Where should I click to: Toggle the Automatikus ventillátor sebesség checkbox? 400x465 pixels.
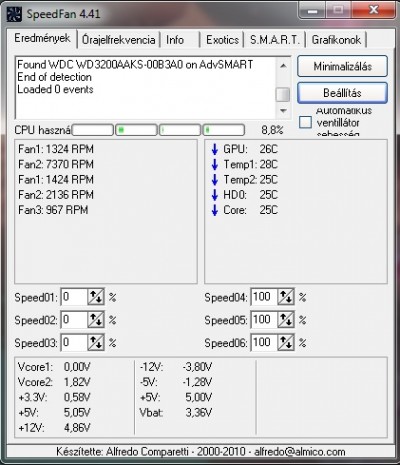point(305,122)
